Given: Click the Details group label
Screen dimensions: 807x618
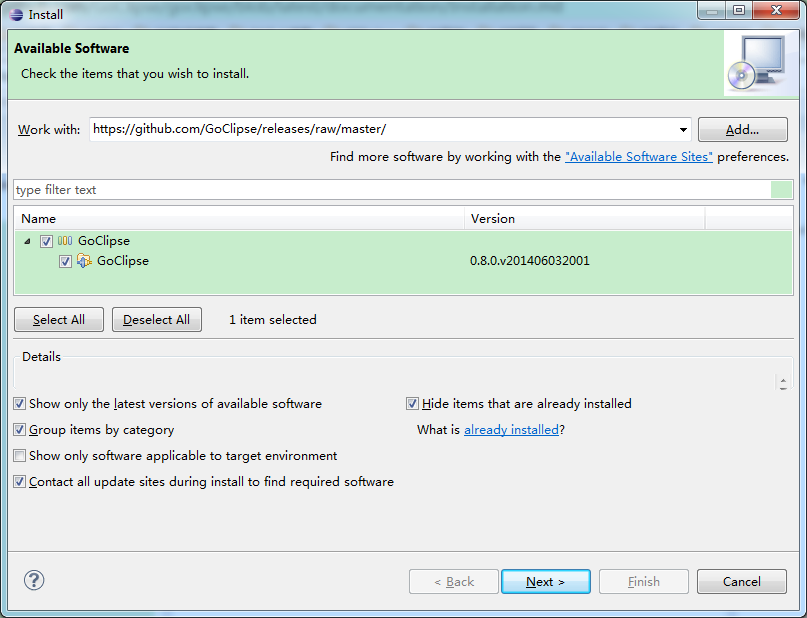Looking at the screenshot, I should tap(41, 357).
